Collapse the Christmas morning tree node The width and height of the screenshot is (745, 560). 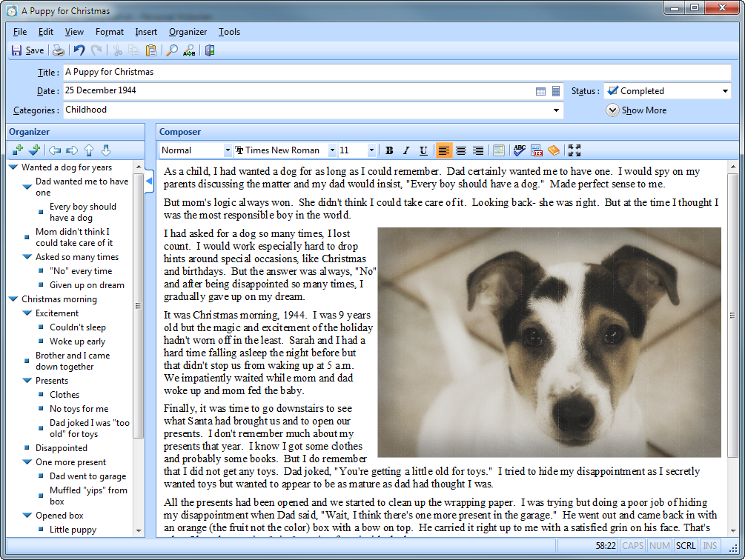pyautogui.click(x=13, y=299)
